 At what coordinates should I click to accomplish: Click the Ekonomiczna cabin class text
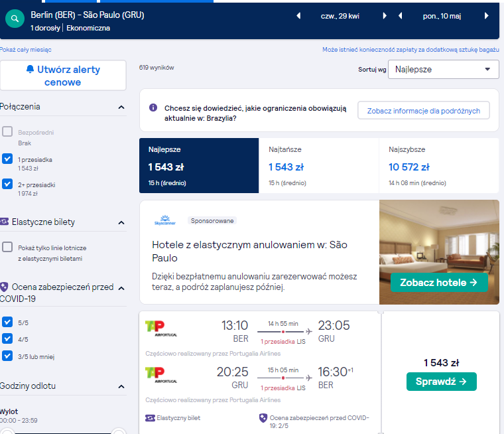tap(88, 28)
